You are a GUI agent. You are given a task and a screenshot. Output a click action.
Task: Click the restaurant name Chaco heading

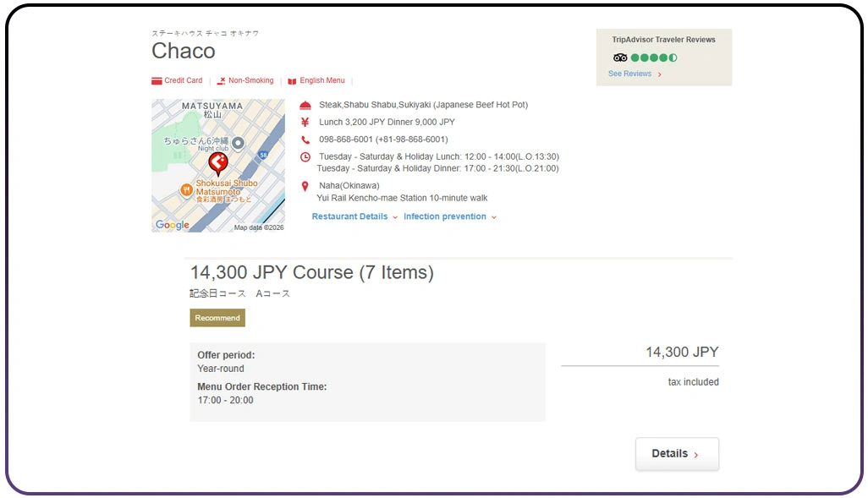[182, 52]
